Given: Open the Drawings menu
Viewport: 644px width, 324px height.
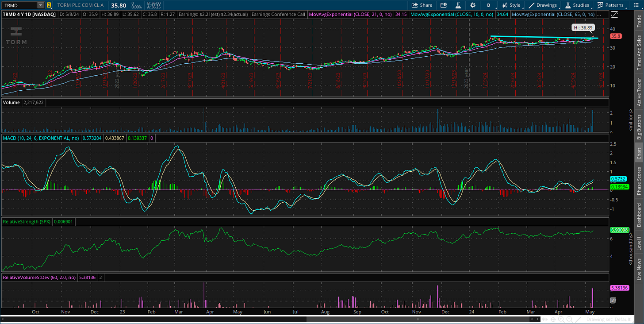Looking at the screenshot, I should point(543,5).
